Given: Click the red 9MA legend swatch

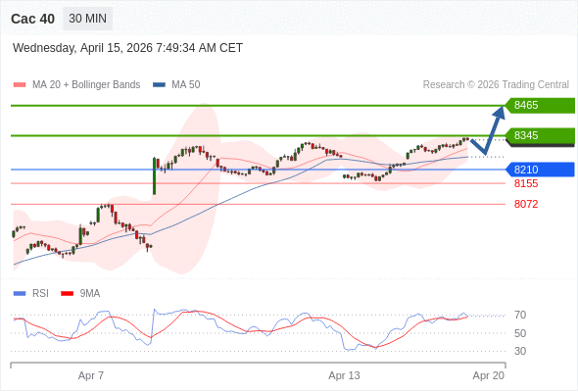Looking at the screenshot, I should pyautogui.click(x=67, y=294).
